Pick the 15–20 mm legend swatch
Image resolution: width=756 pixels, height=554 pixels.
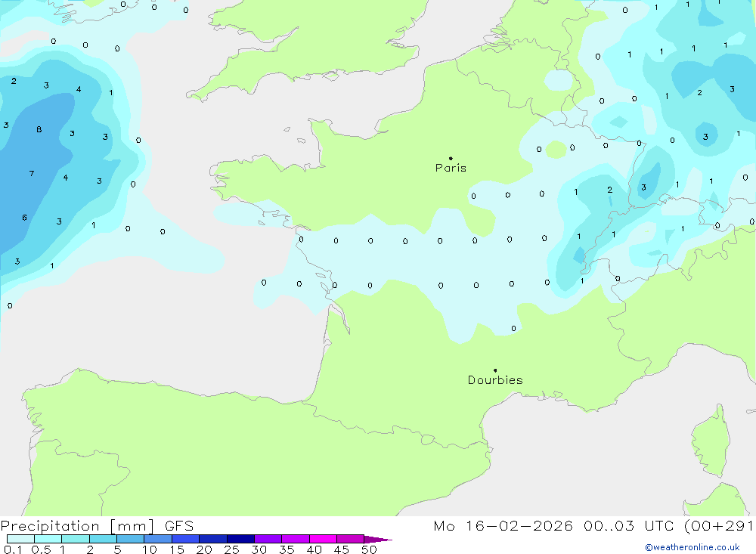click(186, 539)
